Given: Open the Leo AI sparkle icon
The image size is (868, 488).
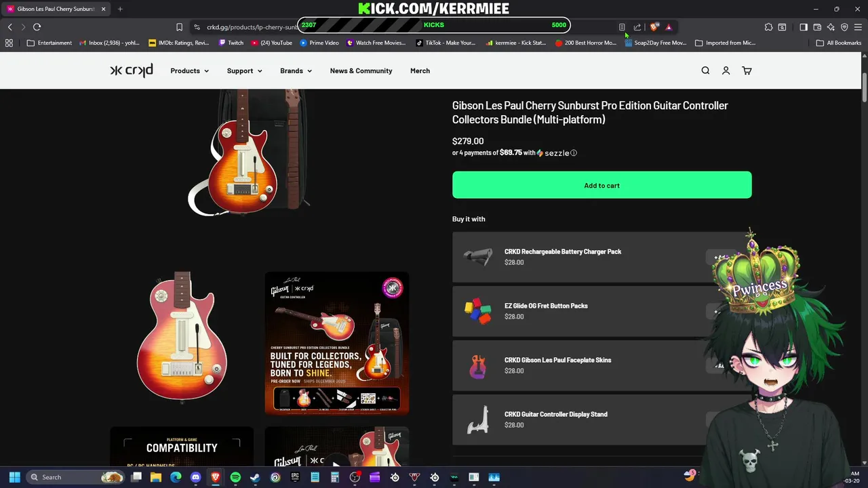Looking at the screenshot, I should (831, 27).
